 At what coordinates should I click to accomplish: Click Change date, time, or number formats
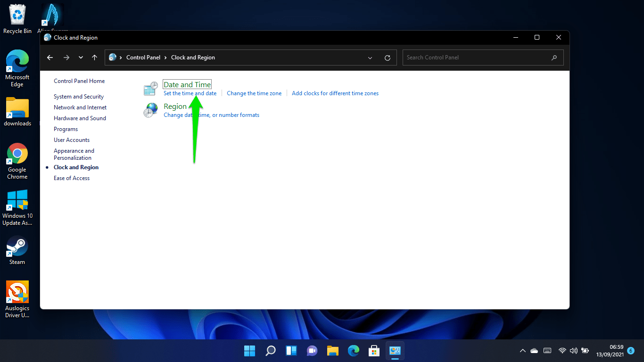211,115
